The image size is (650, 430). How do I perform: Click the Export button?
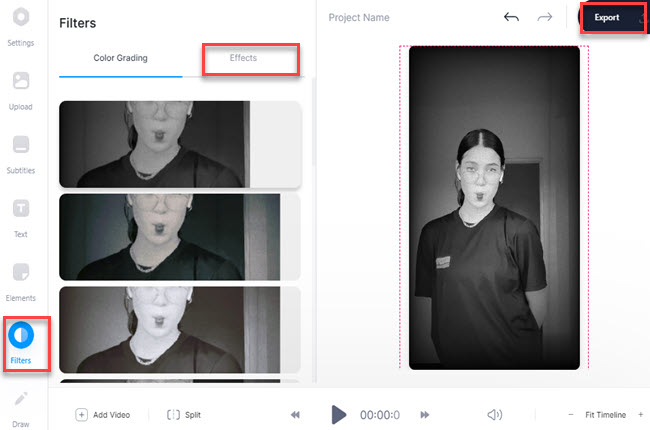pyautogui.click(x=607, y=18)
